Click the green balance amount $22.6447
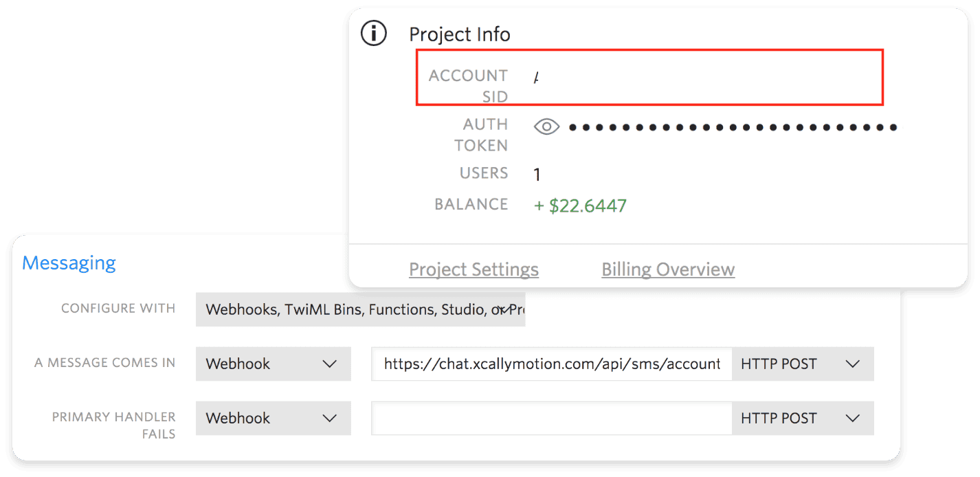980x477 pixels. 580,206
